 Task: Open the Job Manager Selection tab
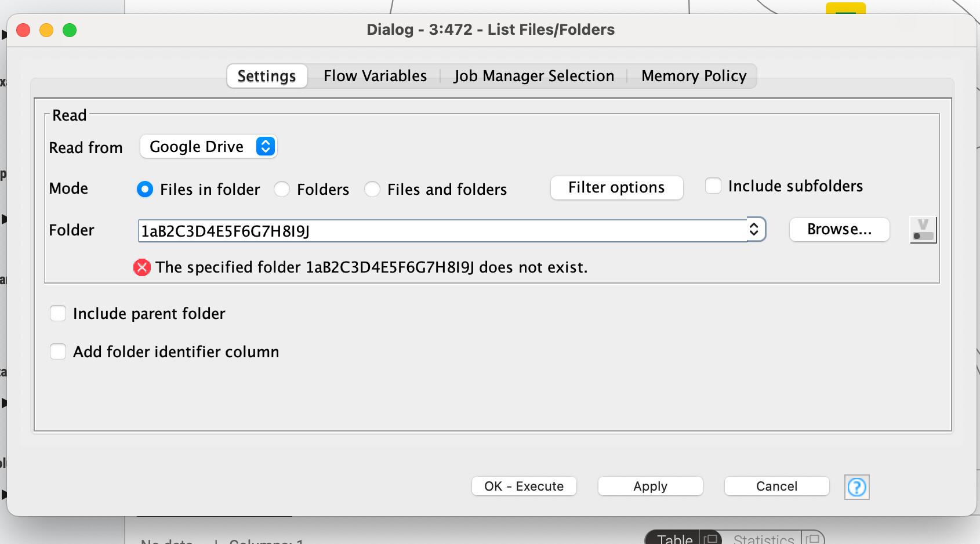534,76
